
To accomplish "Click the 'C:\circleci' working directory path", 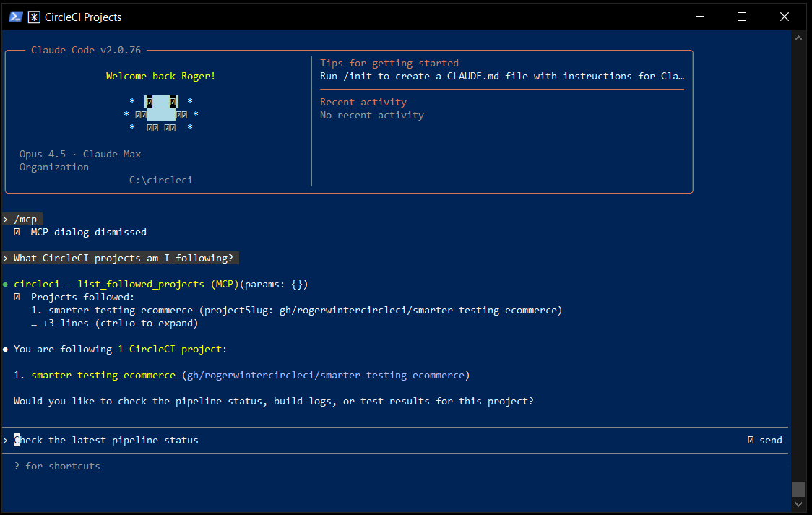I will 160,180.
